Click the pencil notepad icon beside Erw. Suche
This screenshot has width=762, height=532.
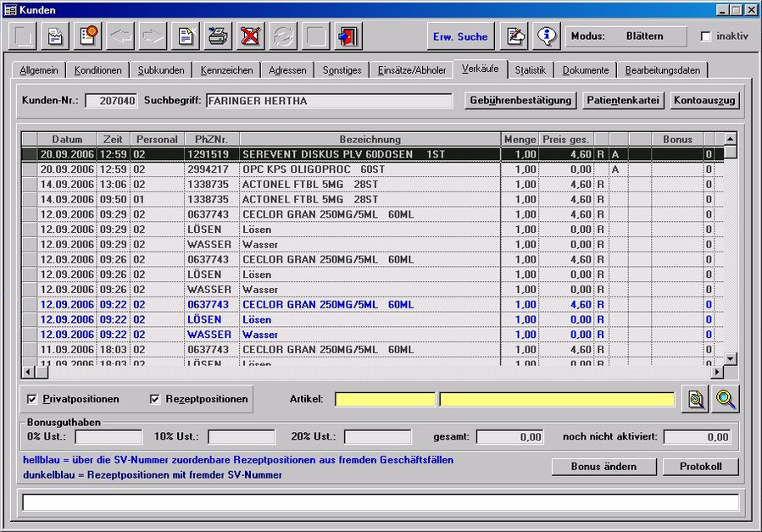tap(514, 36)
